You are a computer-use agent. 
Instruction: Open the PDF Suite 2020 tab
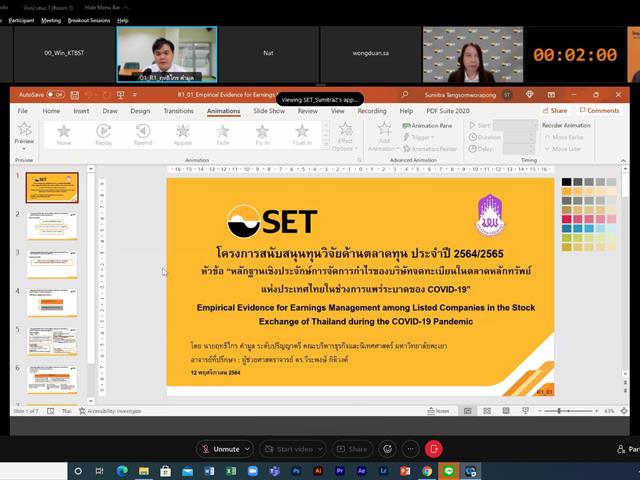[x=448, y=111]
